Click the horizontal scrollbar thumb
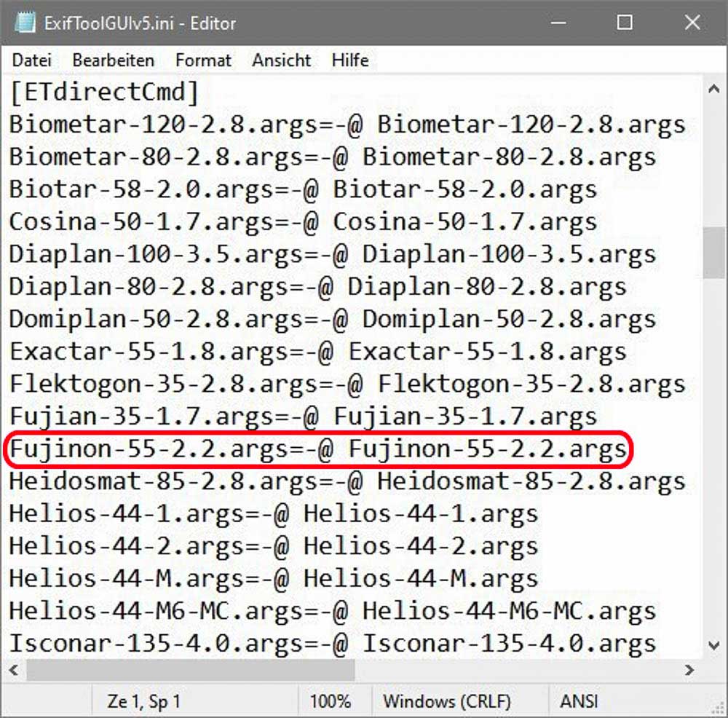 pyautogui.click(x=190, y=670)
